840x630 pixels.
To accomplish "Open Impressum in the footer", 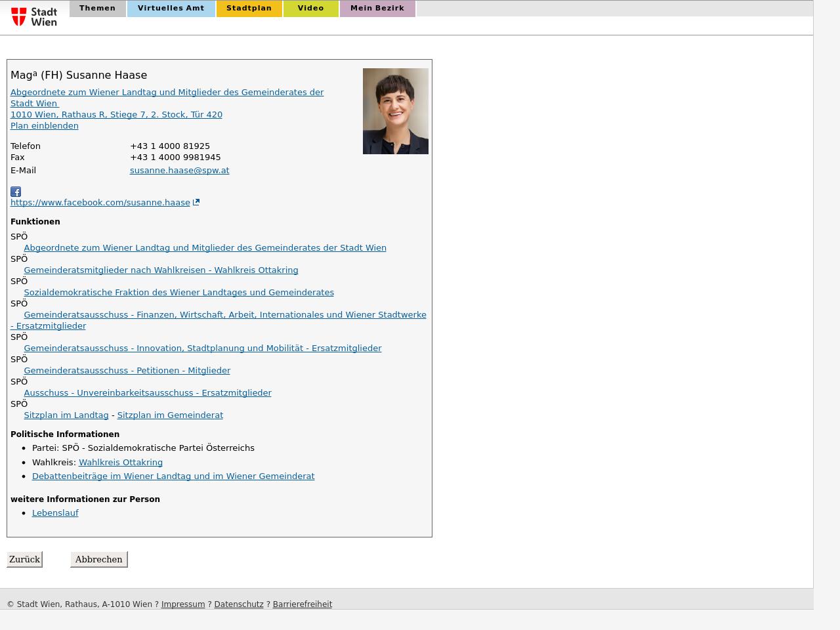I will click(183, 604).
